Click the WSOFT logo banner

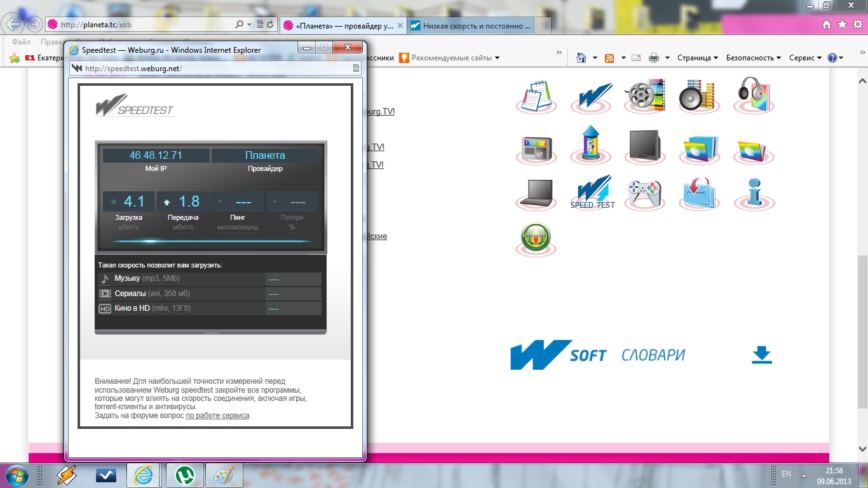pos(559,355)
